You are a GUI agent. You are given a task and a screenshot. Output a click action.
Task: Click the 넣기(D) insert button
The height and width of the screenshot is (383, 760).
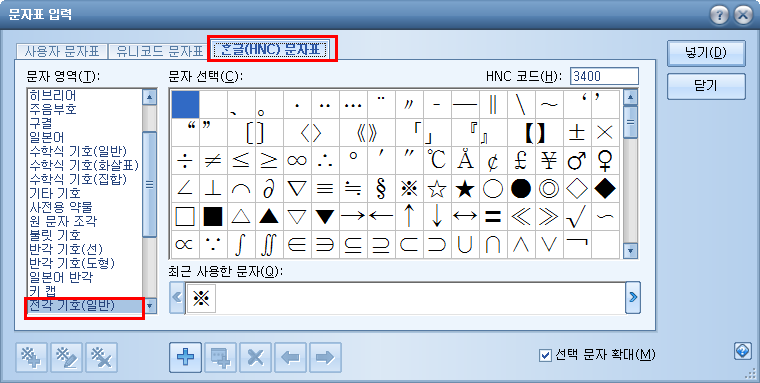[706, 53]
